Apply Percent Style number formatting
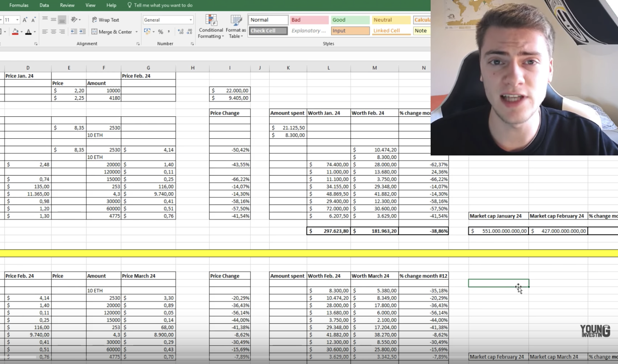The width and height of the screenshot is (618, 364). [161, 31]
